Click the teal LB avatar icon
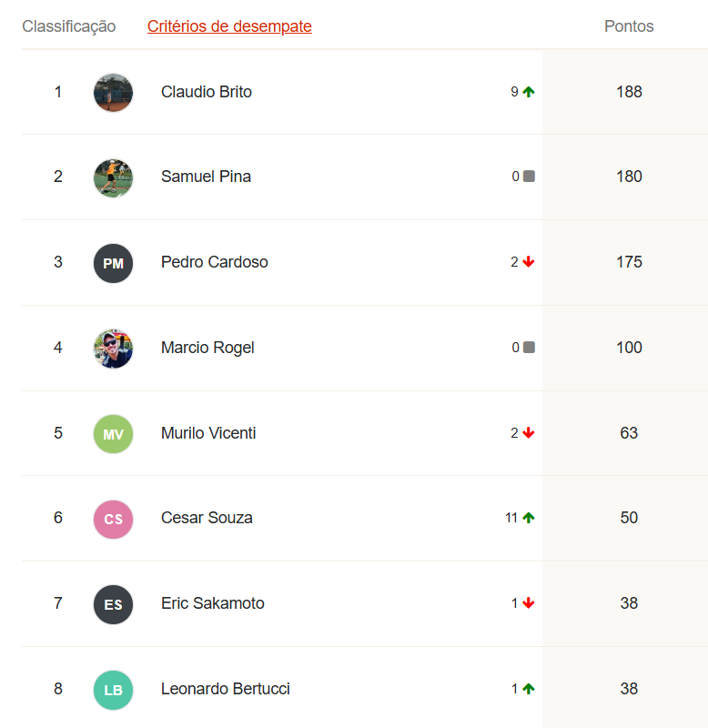The height and width of the screenshot is (728, 708). click(x=113, y=690)
